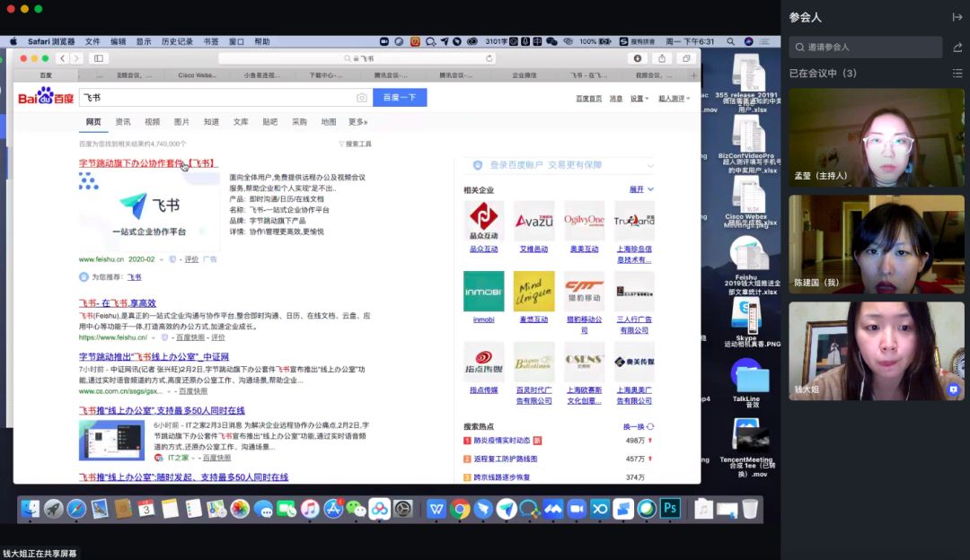Click the Safari share button
This screenshot has width=970, height=560.
coord(662,58)
